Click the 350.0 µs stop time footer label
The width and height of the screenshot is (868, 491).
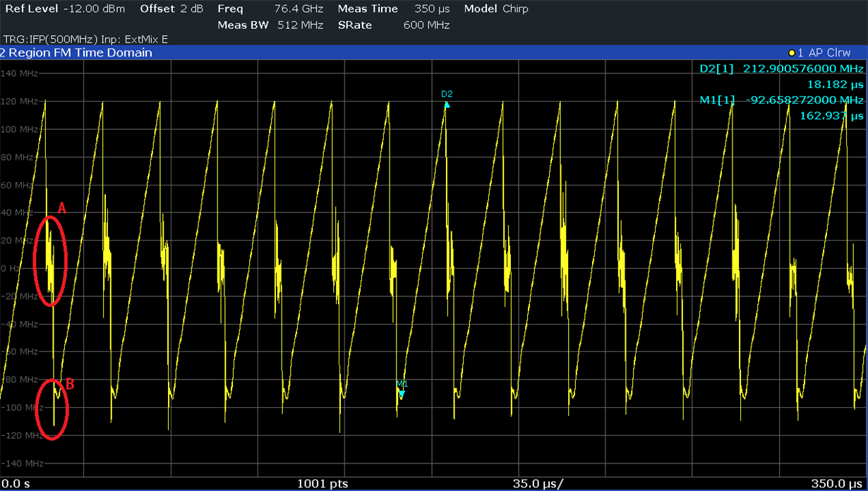point(838,484)
